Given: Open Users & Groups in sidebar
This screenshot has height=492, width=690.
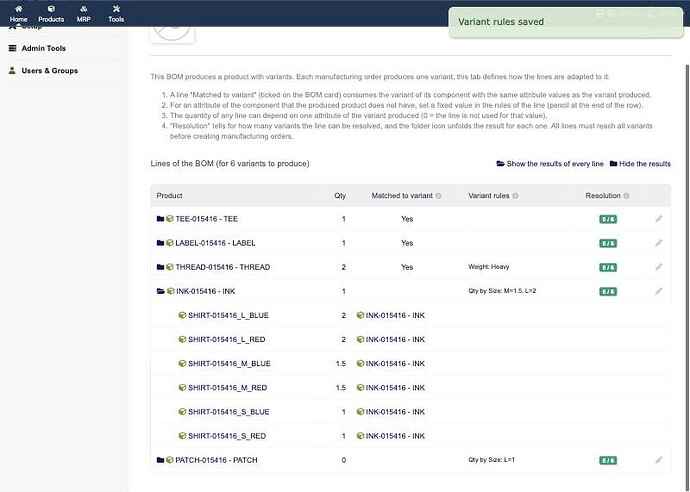Looking at the screenshot, I should pos(50,70).
